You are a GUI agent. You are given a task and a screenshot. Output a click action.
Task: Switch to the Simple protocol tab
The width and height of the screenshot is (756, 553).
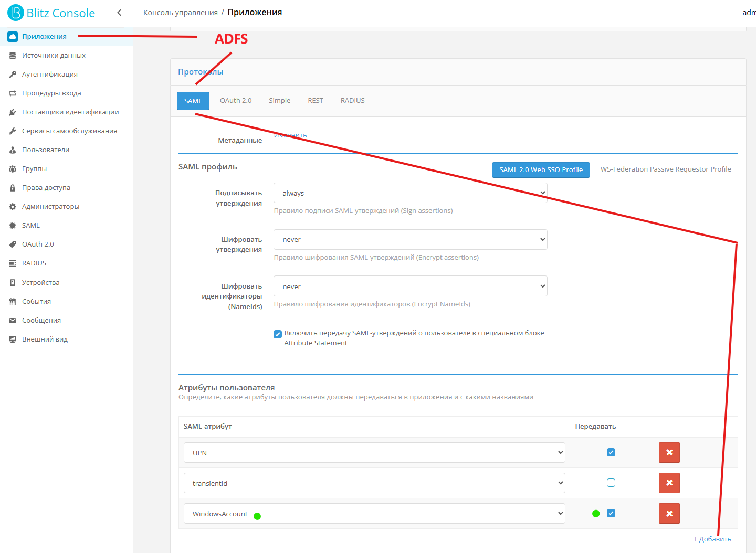point(280,101)
